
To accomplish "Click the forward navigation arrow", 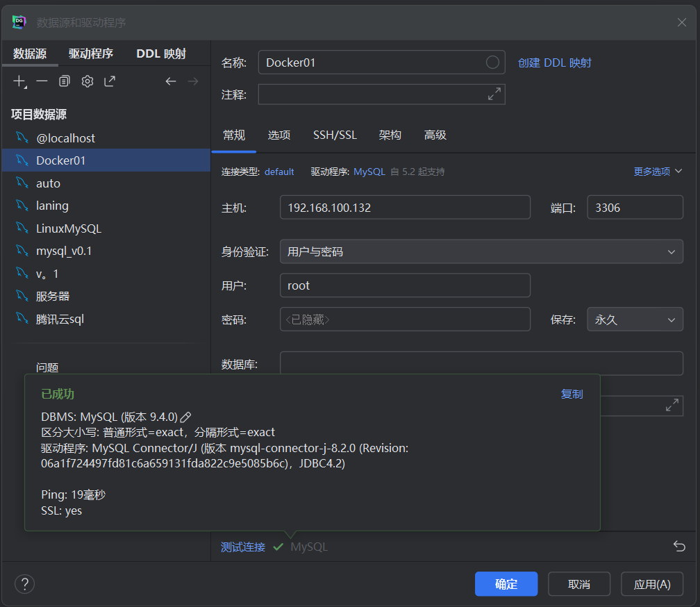I will click(x=193, y=81).
